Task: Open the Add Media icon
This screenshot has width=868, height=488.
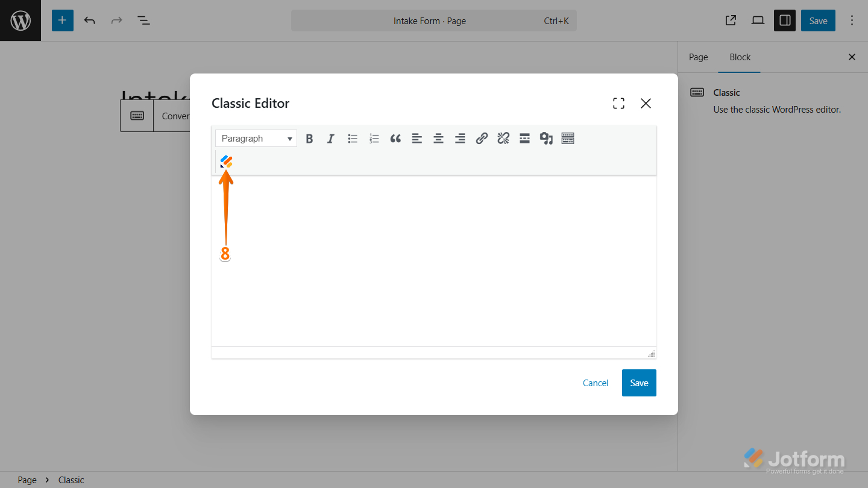Action: coord(546,138)
